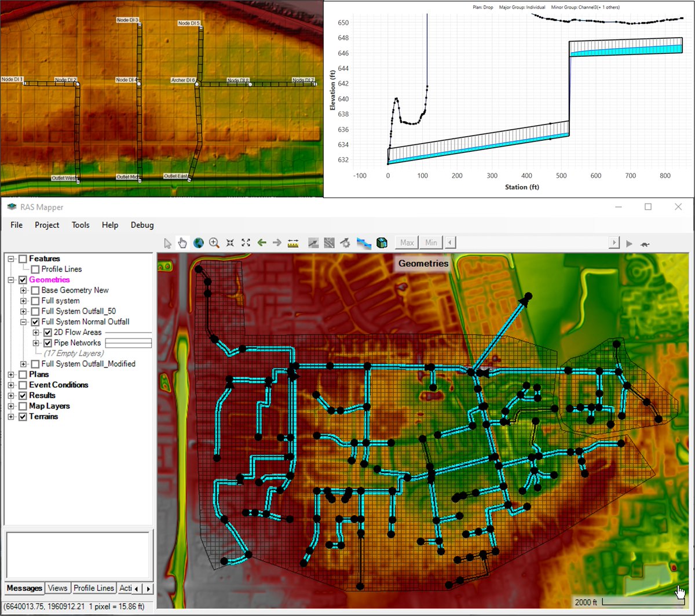
Task: Toggle the Features layer checkbox
Action: click(23, 258)
